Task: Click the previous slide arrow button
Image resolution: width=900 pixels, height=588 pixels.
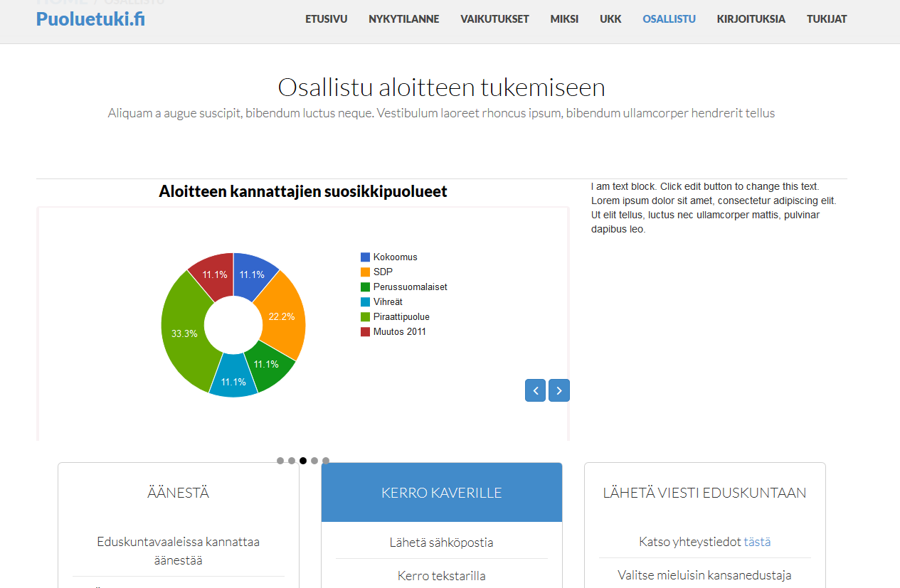Action: [535, 390]
